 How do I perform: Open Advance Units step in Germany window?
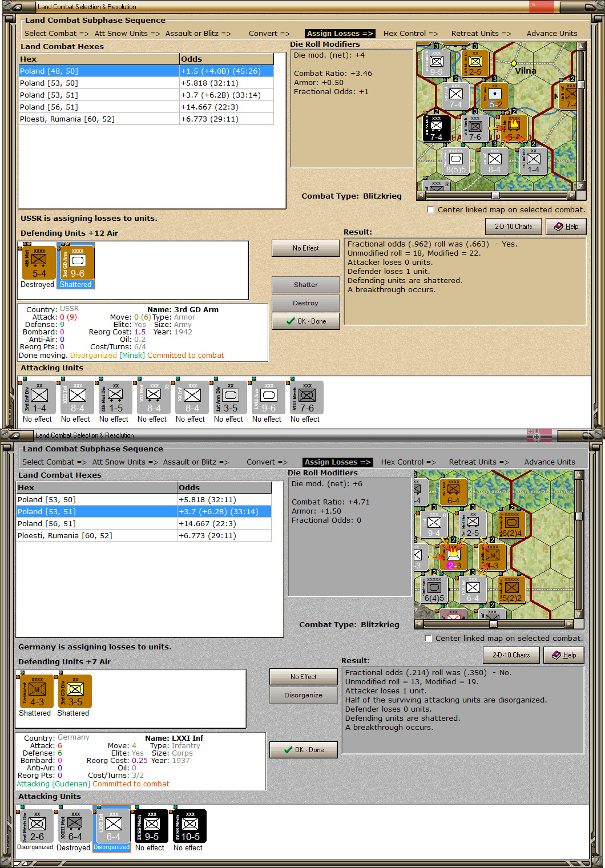click(x=550, y=462)
